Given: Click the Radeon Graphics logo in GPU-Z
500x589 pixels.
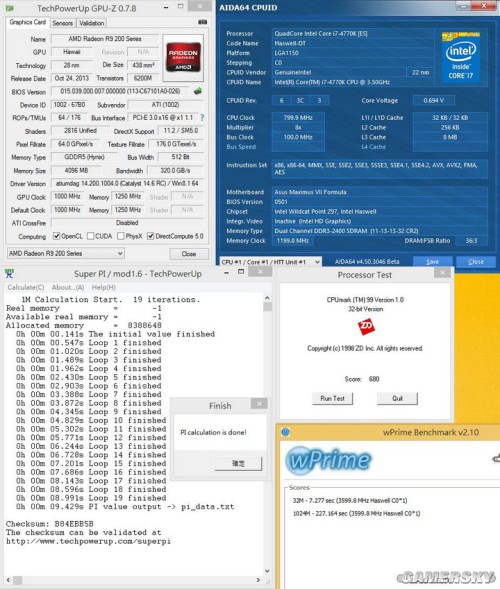Looking at the screenshot, I should point(183,57).
